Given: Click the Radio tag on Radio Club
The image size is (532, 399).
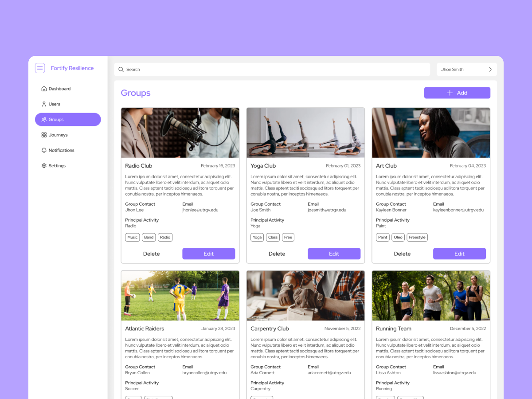Looking at the screenshot, I should click(x=165, y=237).
